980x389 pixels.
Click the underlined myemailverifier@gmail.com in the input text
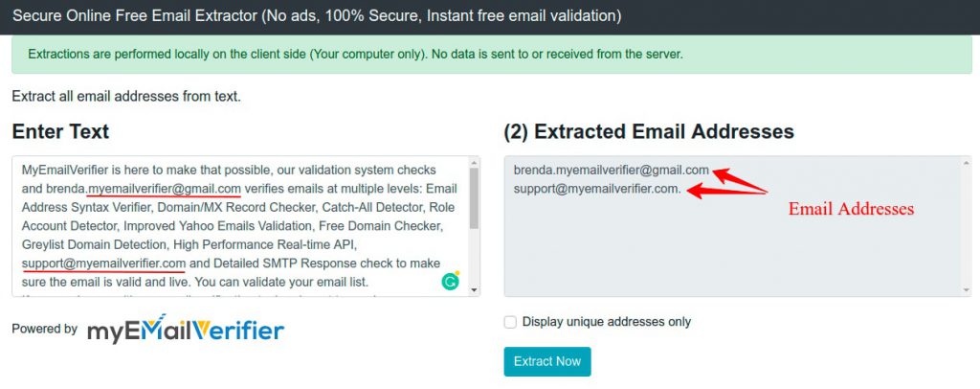coord(164,189)
